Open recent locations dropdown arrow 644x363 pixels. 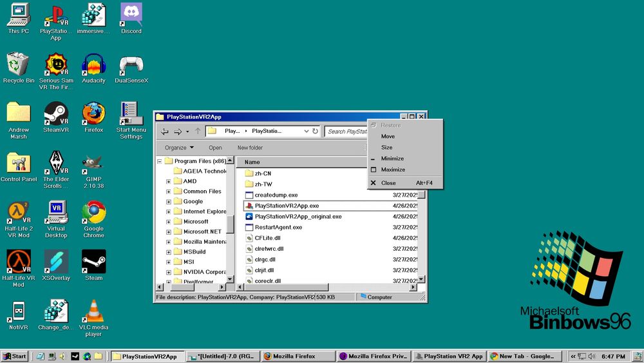[x=187, y=132]
